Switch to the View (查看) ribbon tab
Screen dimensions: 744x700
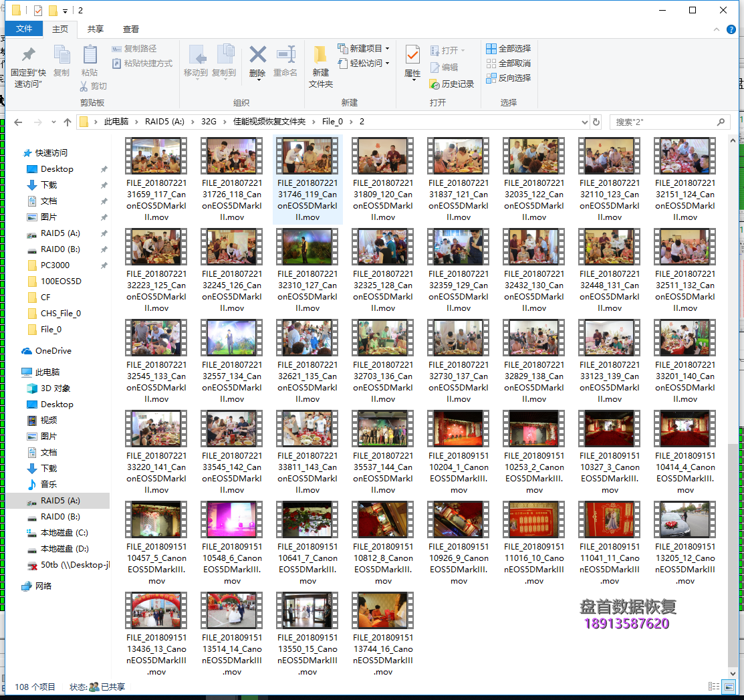coord(131,29)
